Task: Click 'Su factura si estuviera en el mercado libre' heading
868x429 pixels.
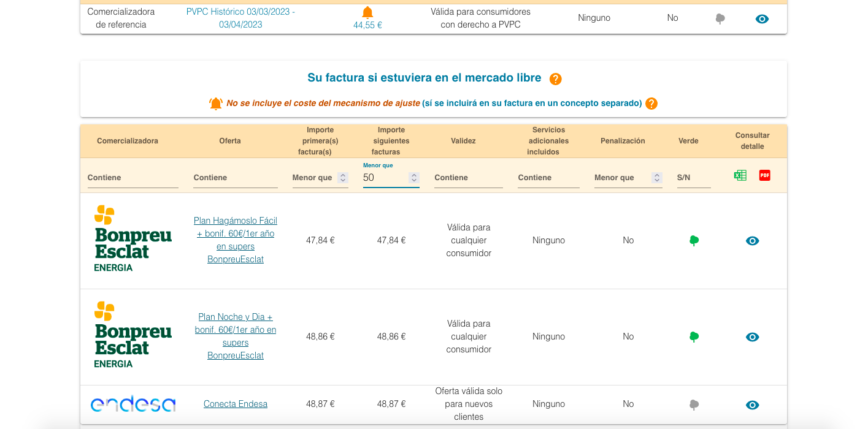Action: (424, 78)
